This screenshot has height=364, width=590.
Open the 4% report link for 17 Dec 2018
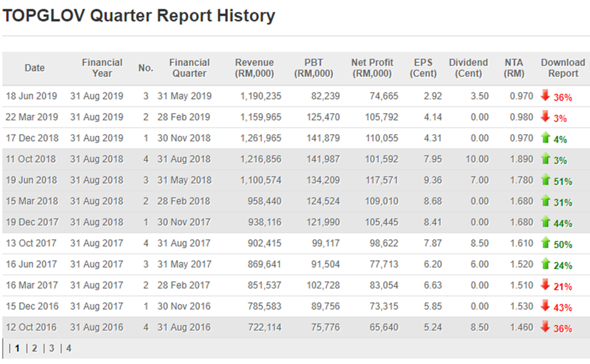[560, 140]
